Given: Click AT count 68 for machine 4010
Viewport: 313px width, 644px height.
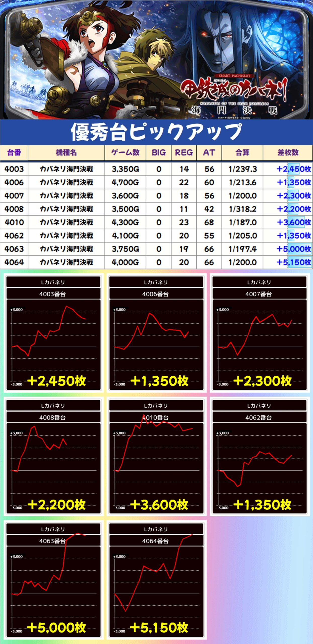Looking at the screenshot, I should pyautogui.click(x=209, y=222).
